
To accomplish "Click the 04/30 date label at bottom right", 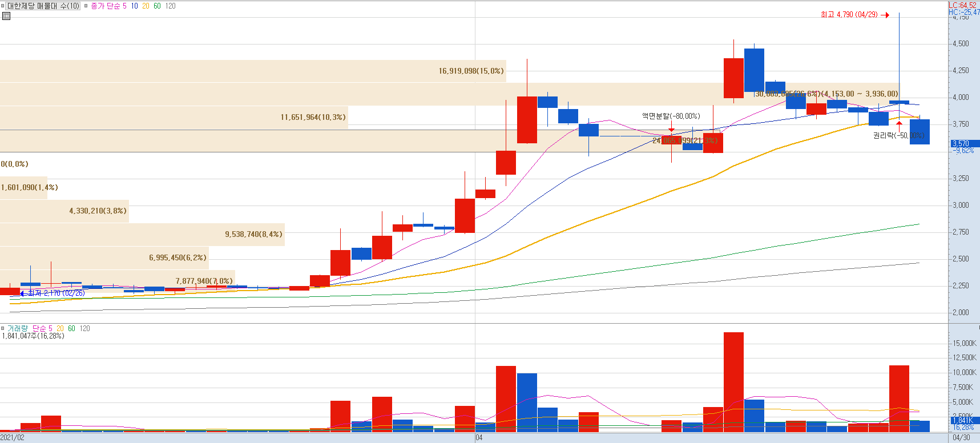I will (962, 438).
